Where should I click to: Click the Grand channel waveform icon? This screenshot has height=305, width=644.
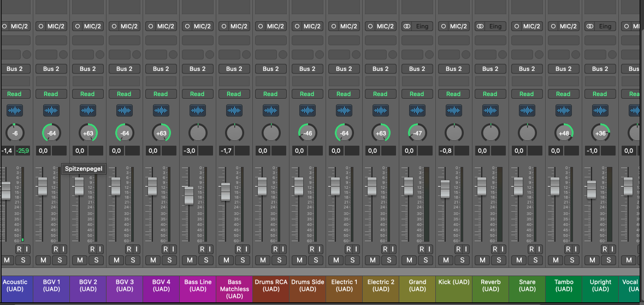coord(418,111)
